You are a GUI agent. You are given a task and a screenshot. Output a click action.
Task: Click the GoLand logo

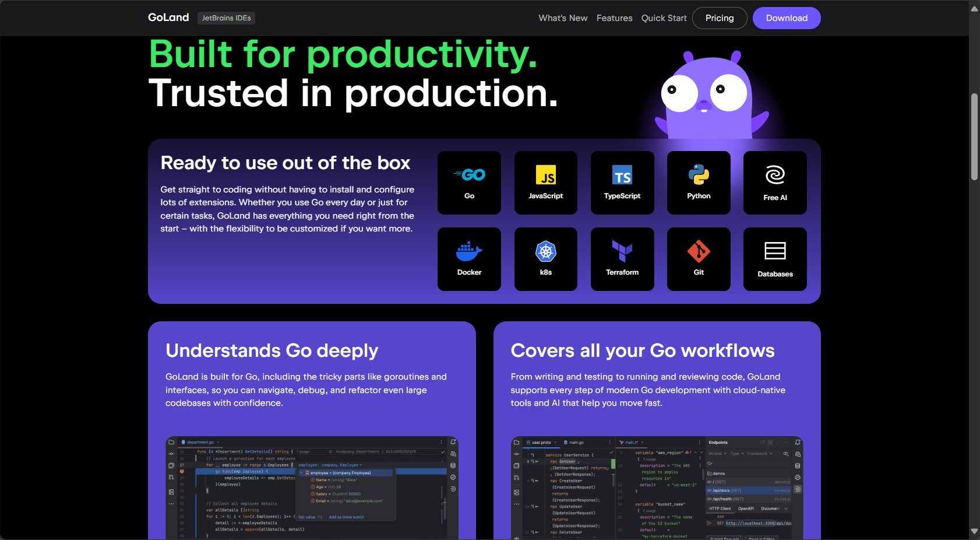point(168,17)
